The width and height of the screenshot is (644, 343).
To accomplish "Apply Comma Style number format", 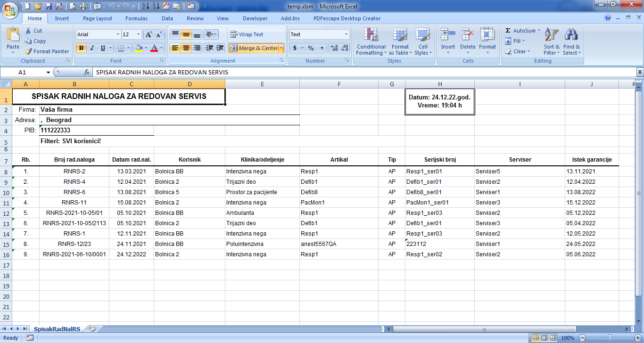I will click(322, 48).
